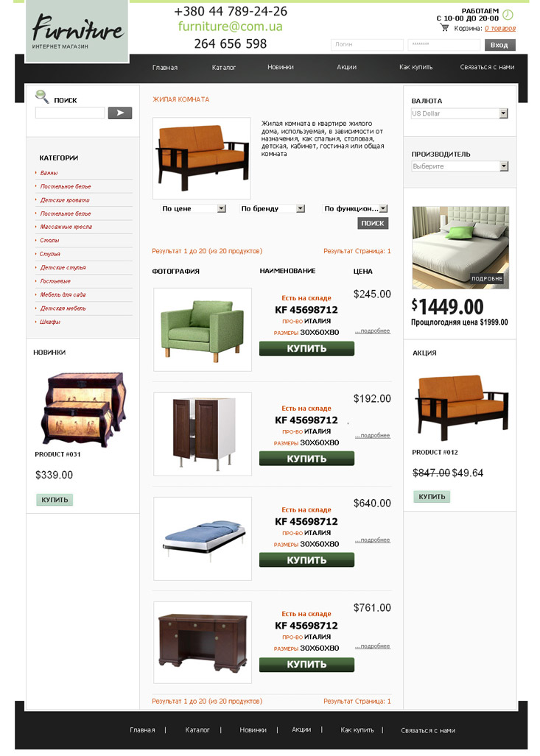The image size is (540, 756).
Task: Open the Выберите manufacturer dropdown
Action: 460,166
